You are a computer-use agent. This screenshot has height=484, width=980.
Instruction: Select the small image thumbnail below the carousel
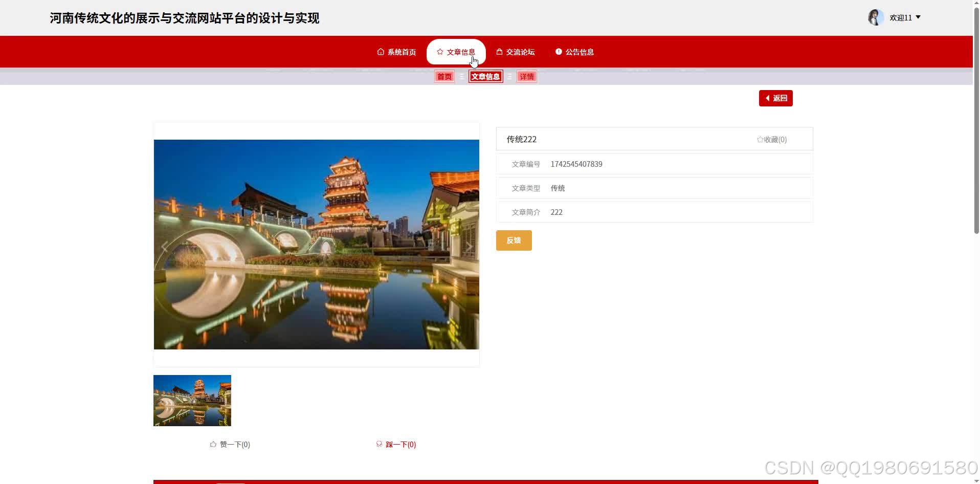pyautogui.click(x=192, y=400)
